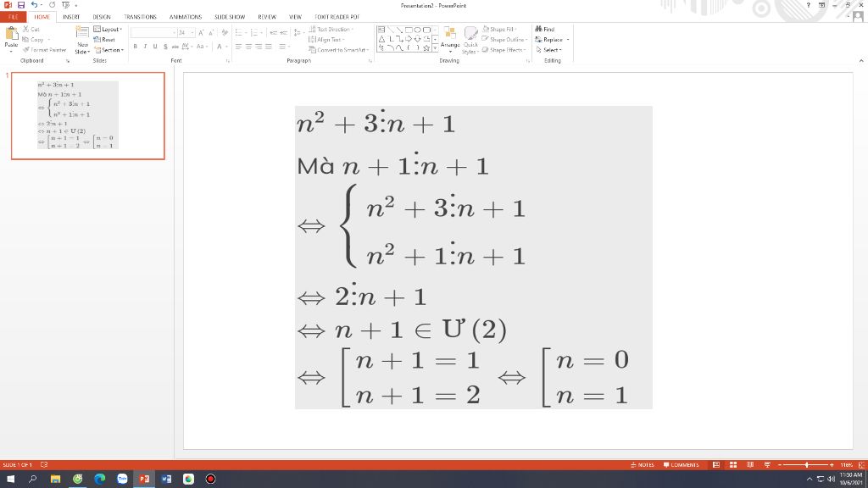Click the Replace button
The height and width of the screenshot is (488, 868).
pos(552,39)
